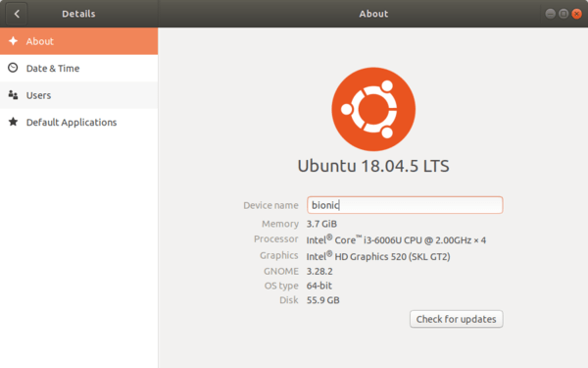This screenshot has width=588, height=368.
Task: Click the About sparkle icon in sidebar
Action: (13, 41)
